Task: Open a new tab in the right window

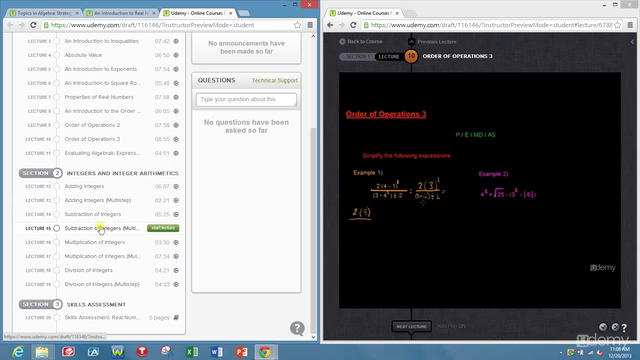Action: pos(410,13)
